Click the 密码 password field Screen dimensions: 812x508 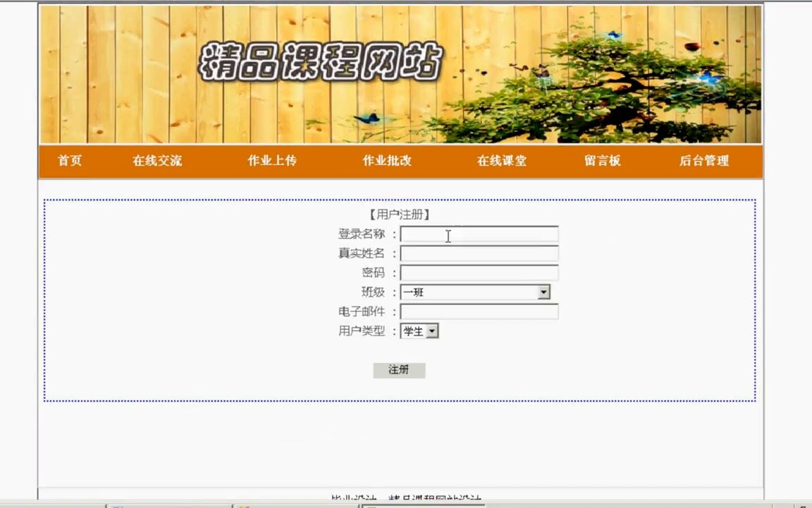[x=479, y=272]
